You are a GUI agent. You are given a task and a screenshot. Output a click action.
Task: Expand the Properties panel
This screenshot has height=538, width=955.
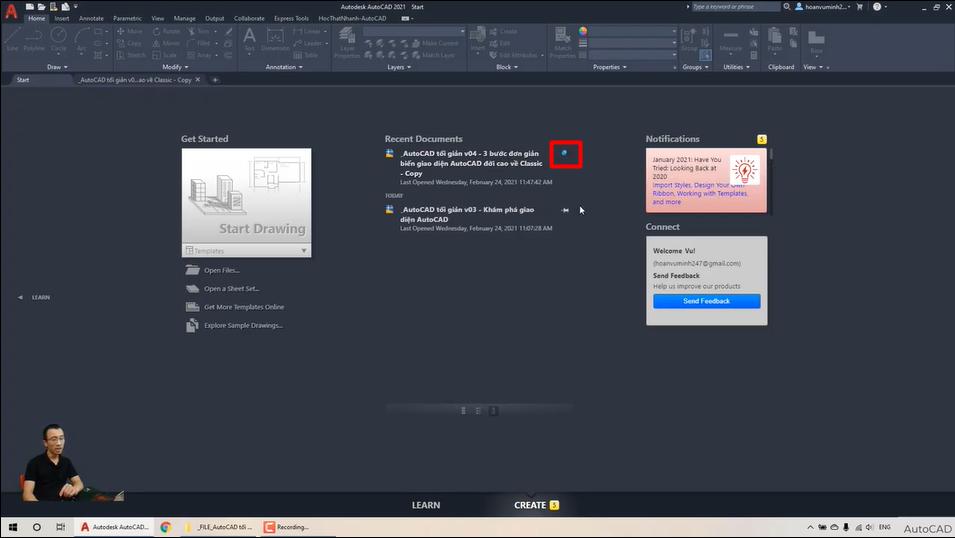click(x=610, y=67)
